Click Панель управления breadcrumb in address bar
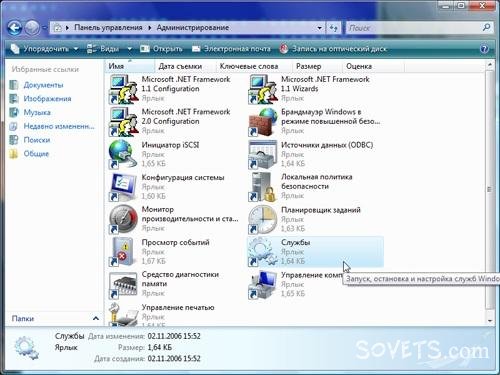The image size is (500, 375). coord(108,28)
